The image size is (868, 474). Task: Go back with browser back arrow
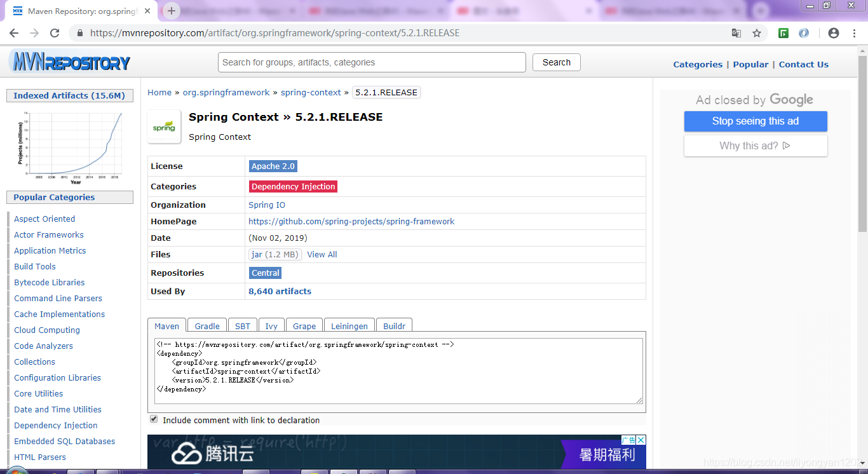pyautogui.click(x=14, y=33)
